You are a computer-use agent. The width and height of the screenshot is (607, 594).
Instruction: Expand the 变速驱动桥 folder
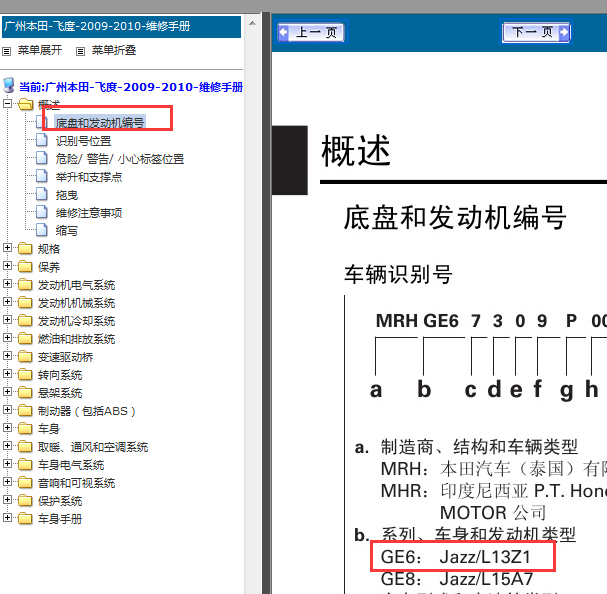tap(7, 355)
